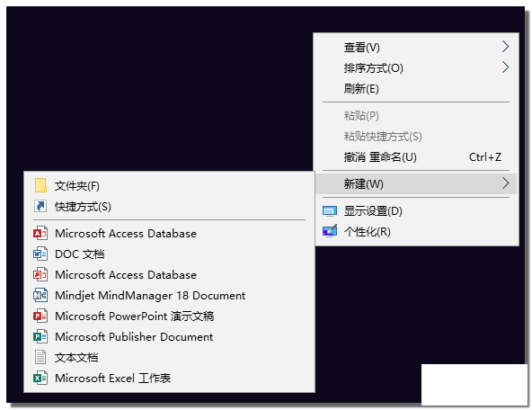Choose the greyed 粘贴快捷方式(S) menu entry
This screenshot has width=532, height=410.
click(x=417, y=137)
